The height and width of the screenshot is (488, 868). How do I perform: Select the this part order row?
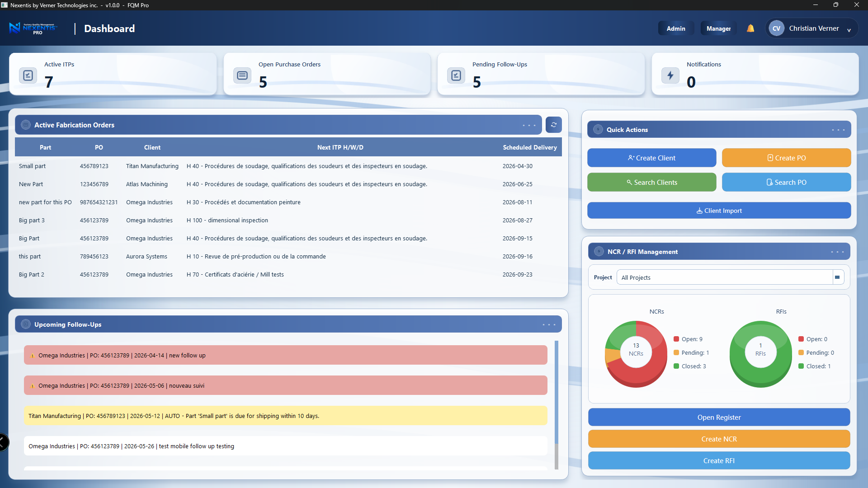tap(288, 256)
